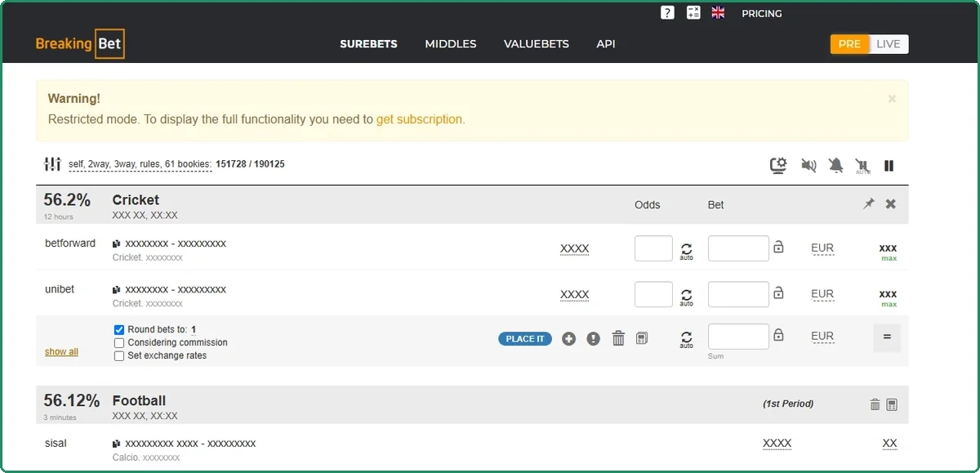Click the bet amount field for betforward
Screen dimensions: 980x473
tap(738, 248)
